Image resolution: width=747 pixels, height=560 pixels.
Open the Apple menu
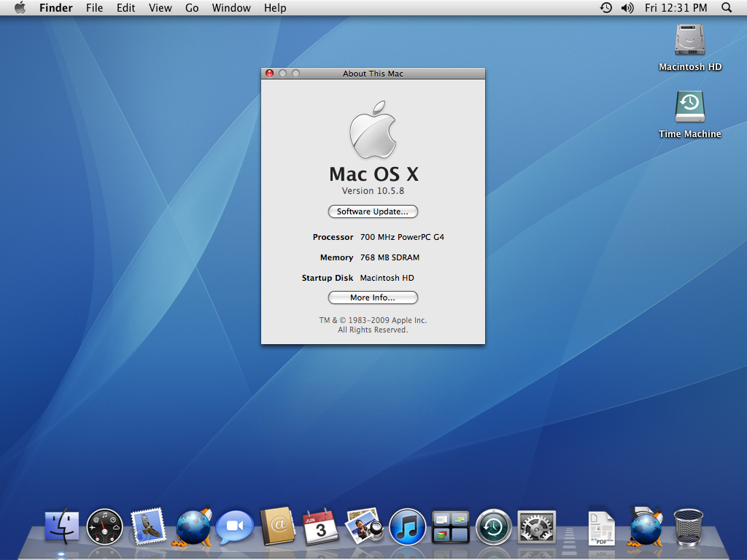(x=20, y=7)
